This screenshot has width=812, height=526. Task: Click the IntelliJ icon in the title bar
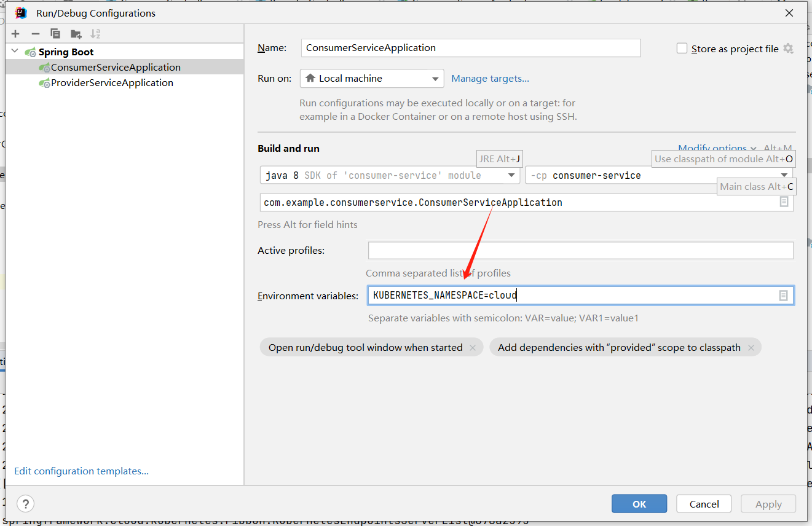tap(21, 13)
